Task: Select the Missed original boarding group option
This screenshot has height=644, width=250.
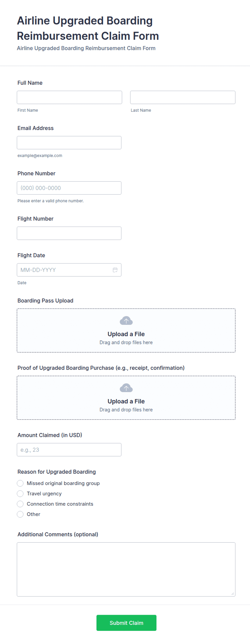Action: [x=20, y=483]
